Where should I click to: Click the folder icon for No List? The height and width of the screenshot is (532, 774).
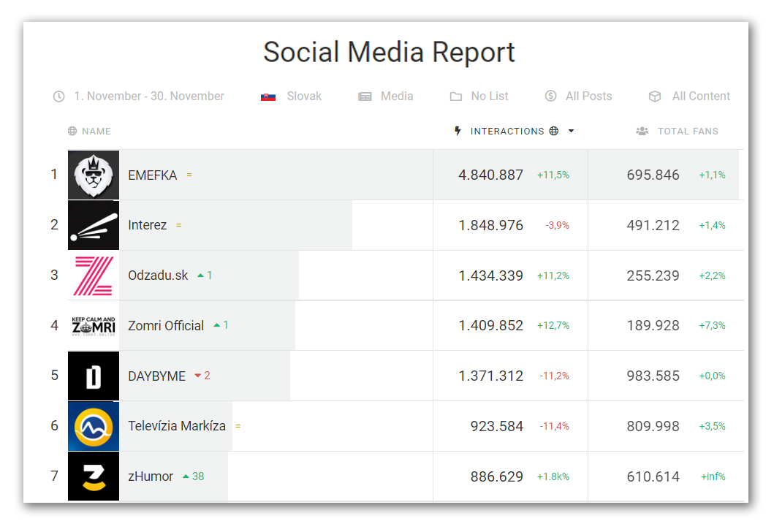click(x=456, y=96)
